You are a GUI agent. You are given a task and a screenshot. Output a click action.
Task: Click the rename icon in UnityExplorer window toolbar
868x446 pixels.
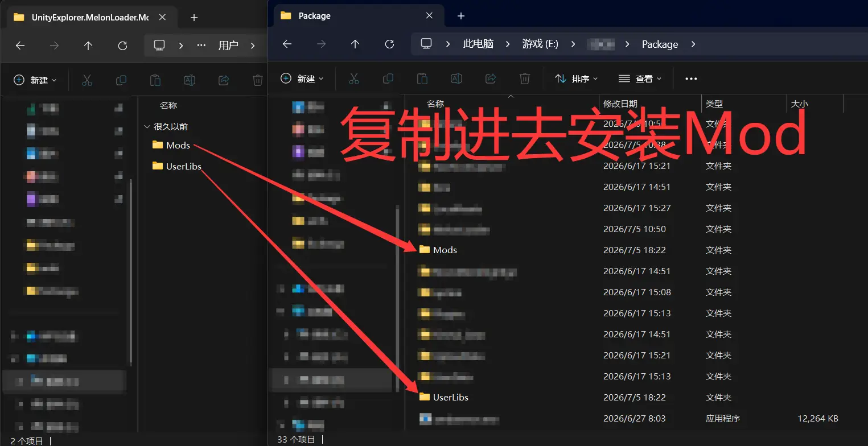pos(190,80)
